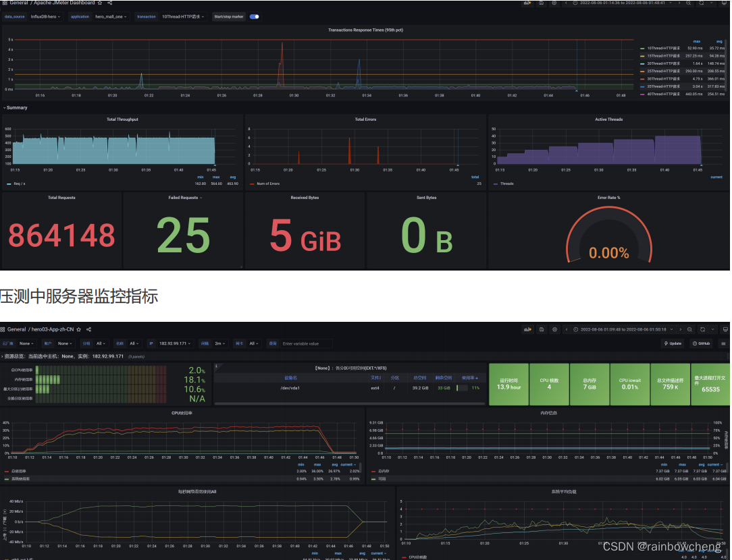The height and width of the screenshot is (560, 732).
Task: Open Add panel in hero03 dashboard toolbar
Action: click(527, 330)
